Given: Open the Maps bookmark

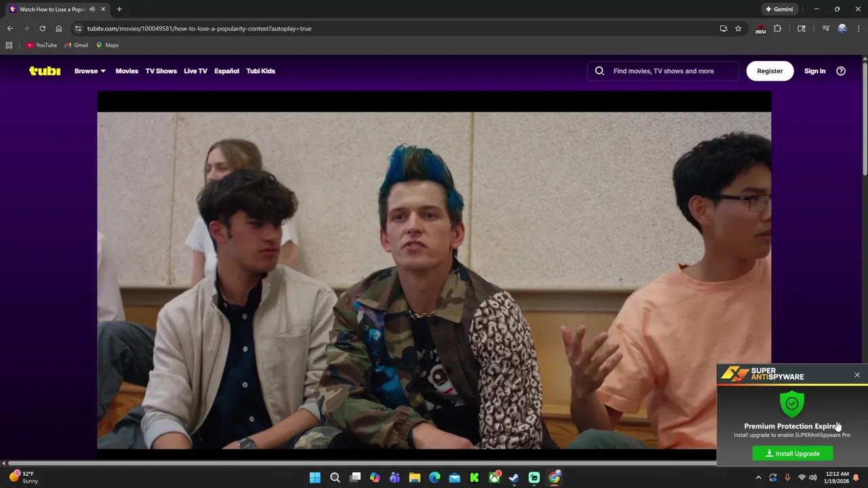Looking at the screenshot, I should tap(107, 45).
